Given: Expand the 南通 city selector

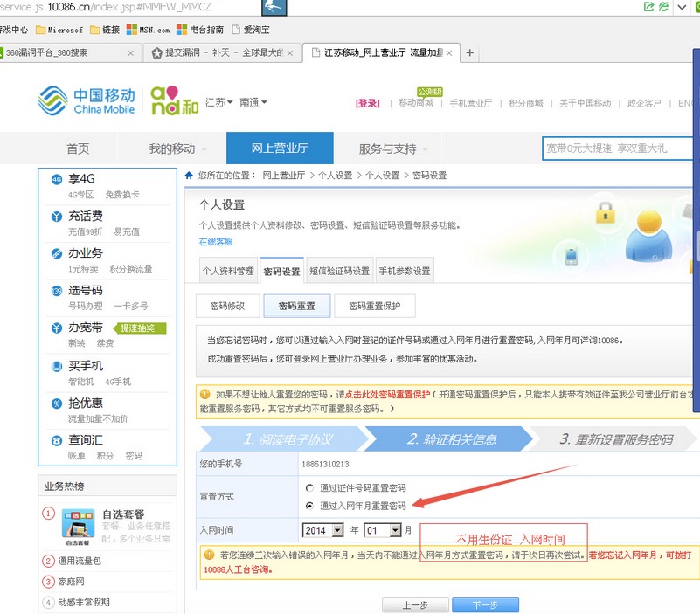Looking at the screenshot, I should 253,103.
